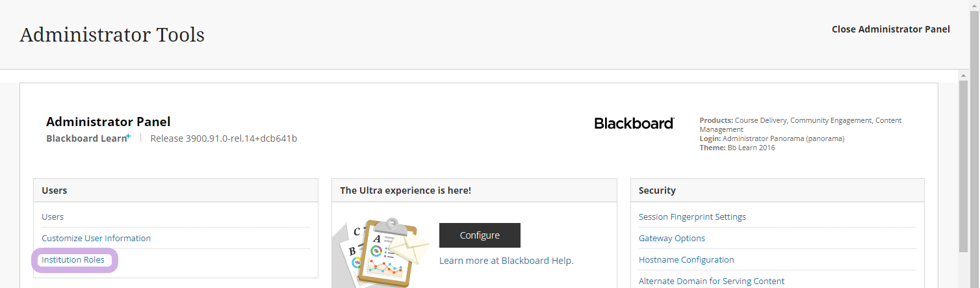Click the Users panel header

[176, 190]
